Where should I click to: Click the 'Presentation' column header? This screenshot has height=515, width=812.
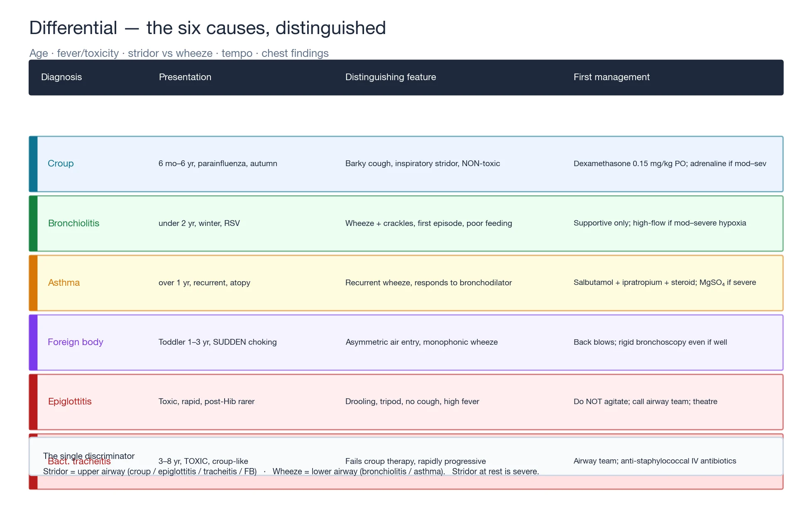click(x=185, y=77)
